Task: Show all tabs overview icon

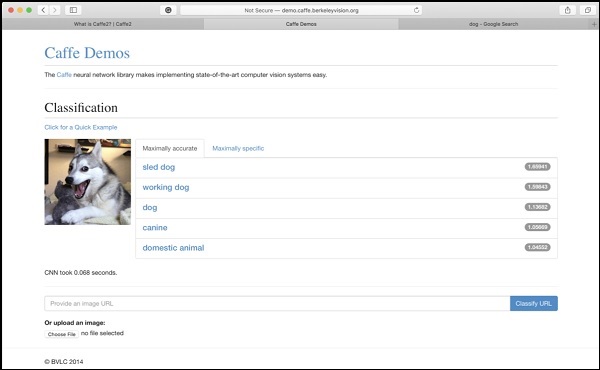Action: coord(588,10)
